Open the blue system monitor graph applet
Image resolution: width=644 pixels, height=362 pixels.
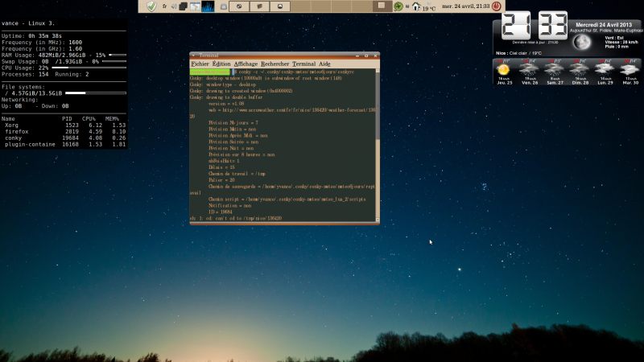coord(207,6)
